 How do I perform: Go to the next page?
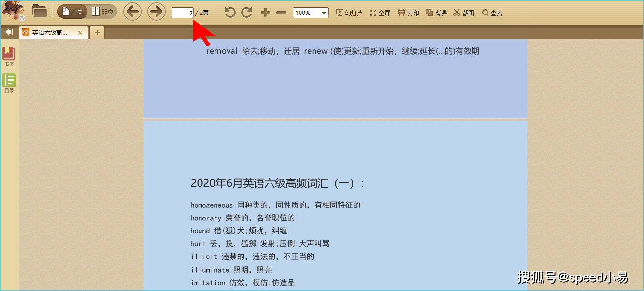156,11
